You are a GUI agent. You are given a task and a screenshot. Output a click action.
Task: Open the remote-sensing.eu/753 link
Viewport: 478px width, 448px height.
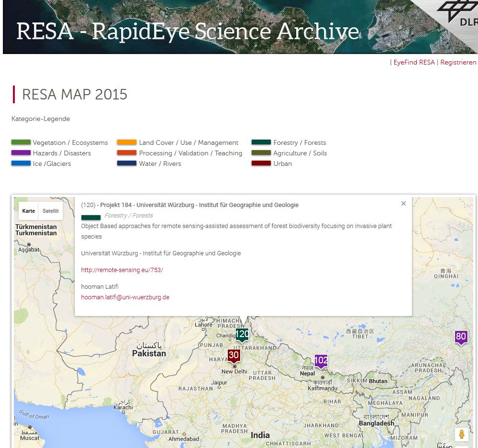tap(122, 270)
